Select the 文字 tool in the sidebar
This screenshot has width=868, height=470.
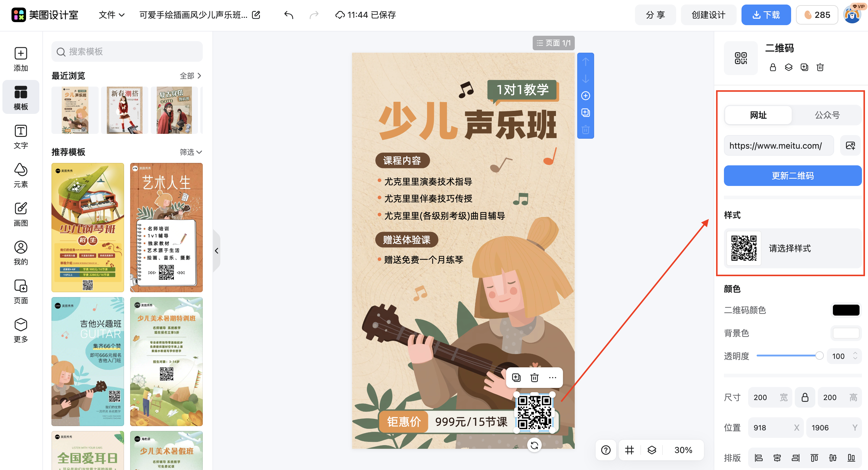click(21, 137)
